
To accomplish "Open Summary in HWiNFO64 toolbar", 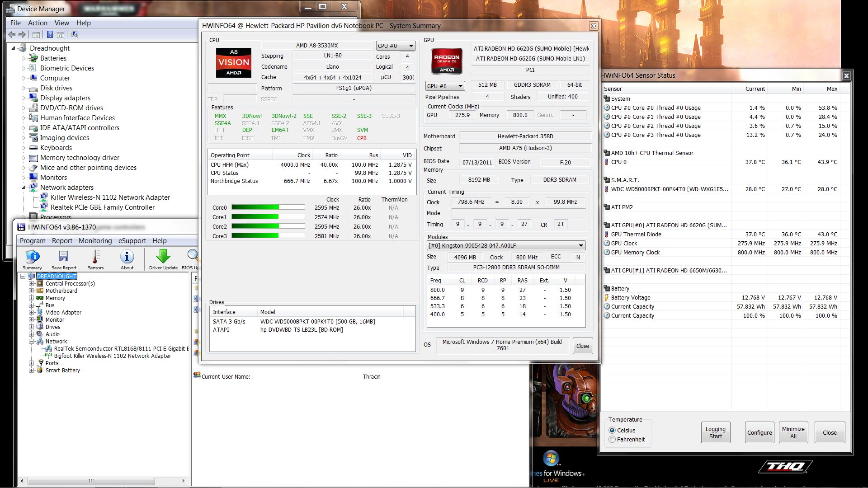I will 32,260.
